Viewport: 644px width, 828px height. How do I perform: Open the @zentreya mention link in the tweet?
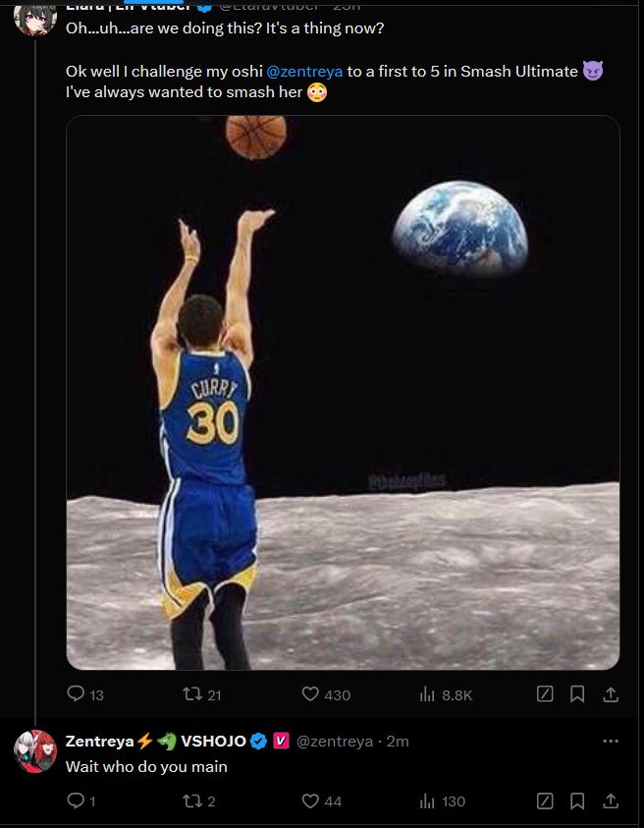tap(304, 72)
